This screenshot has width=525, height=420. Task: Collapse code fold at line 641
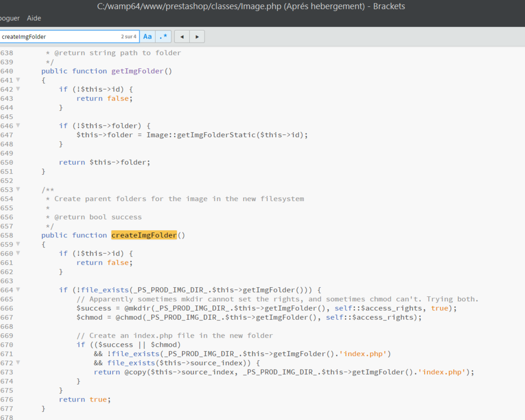tap(18, 80)
